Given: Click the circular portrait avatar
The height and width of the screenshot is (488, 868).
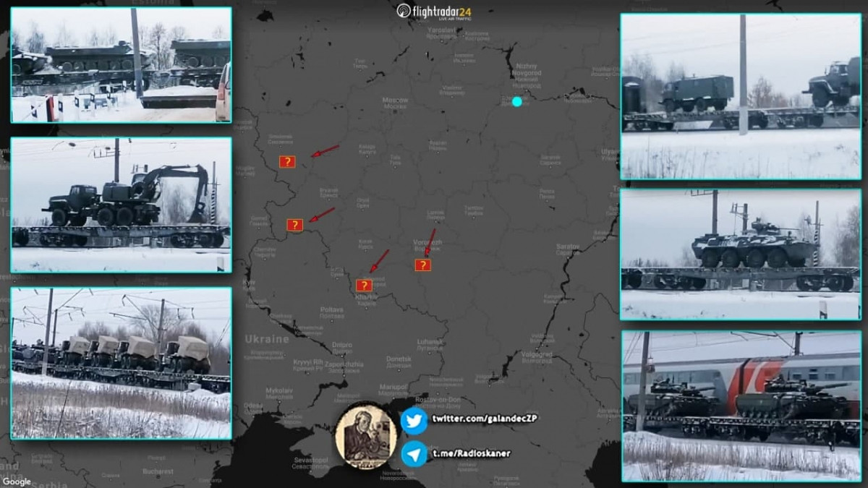Looking at the screenshot, I should pos(366,436).
